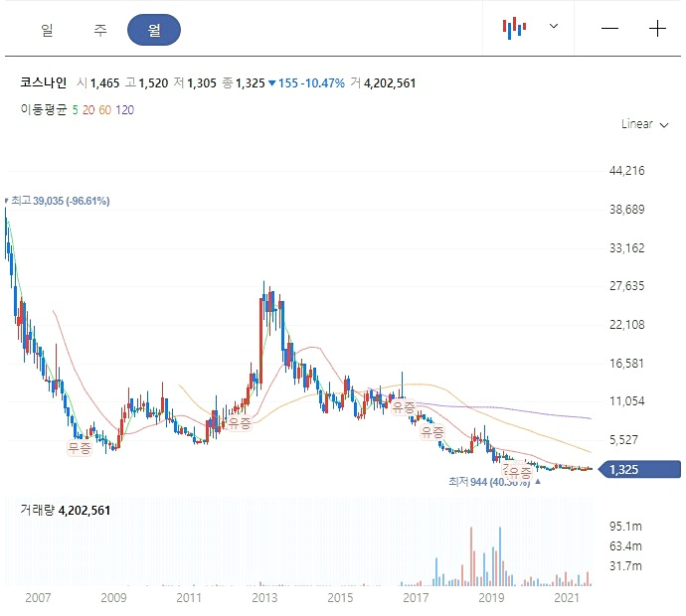Viewport: 686px width, 616px height.
Task: Click the candlestick chart type icon
Action: coord(514,28)
